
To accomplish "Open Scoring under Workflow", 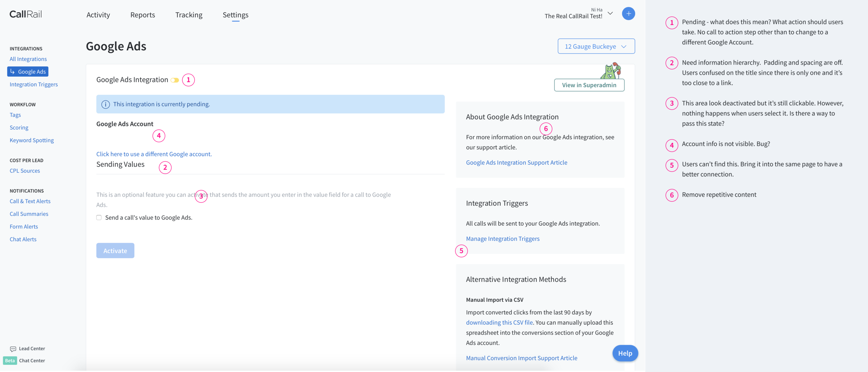I will point(19,128).
